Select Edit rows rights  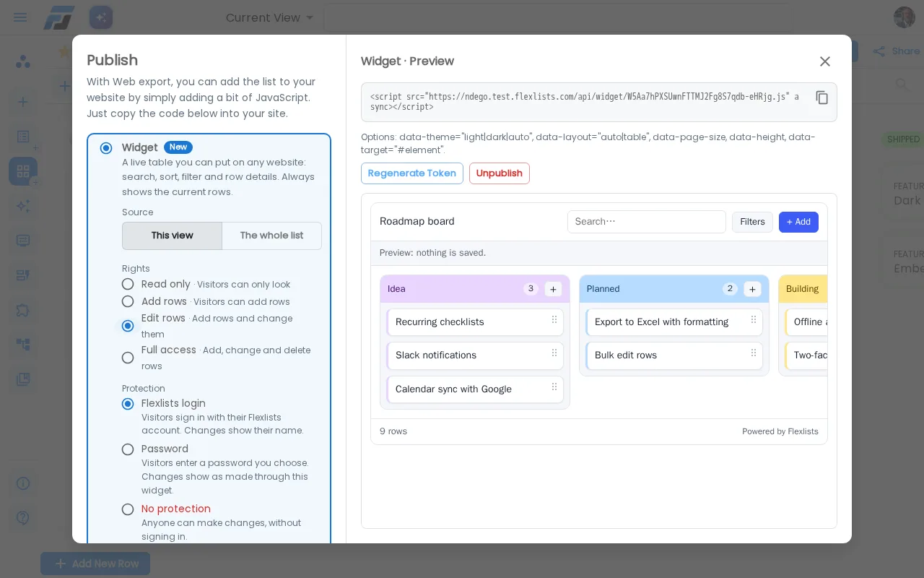(128, 326)
